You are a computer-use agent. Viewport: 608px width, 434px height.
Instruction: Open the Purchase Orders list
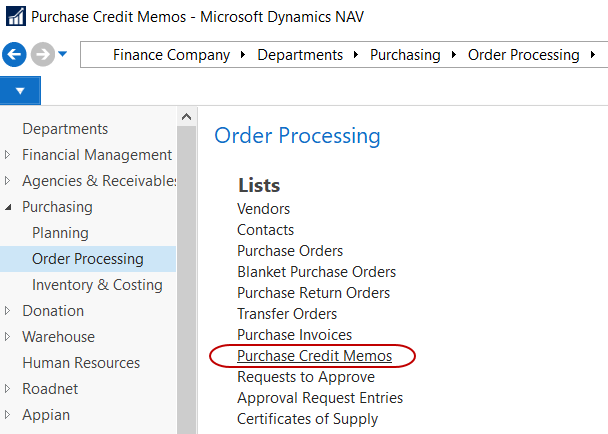(x=290, y=251)
